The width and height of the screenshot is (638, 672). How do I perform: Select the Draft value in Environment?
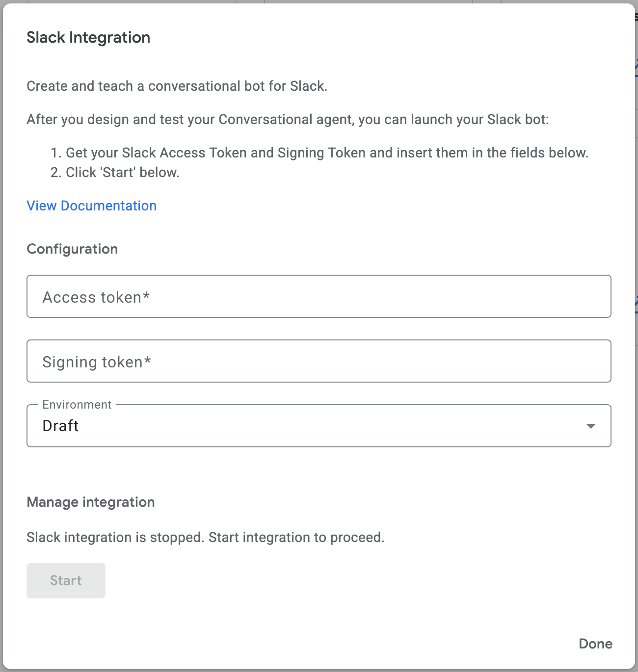(x=60, y=426)
